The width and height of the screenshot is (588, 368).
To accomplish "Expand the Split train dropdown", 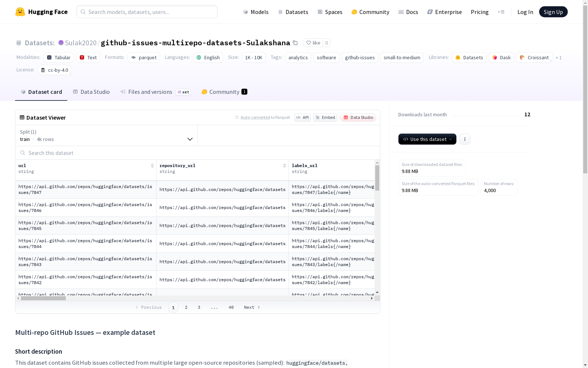I will [x=106, y=135].
